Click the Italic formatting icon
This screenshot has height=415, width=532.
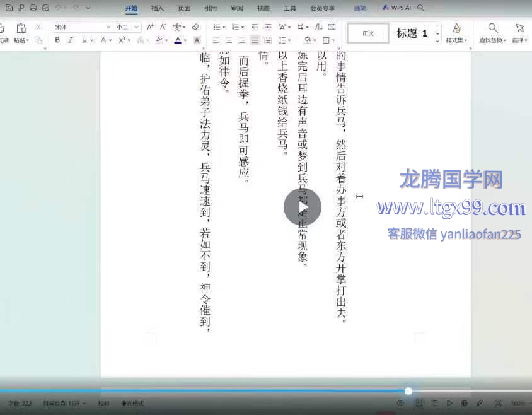pyautogui.click(x=70, y=40)
